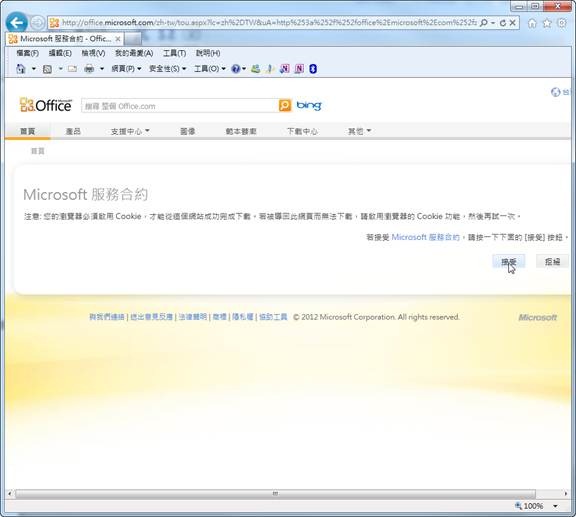
Task: Click the orange search button
Action: pyautogui.click(x=285, y=105)
